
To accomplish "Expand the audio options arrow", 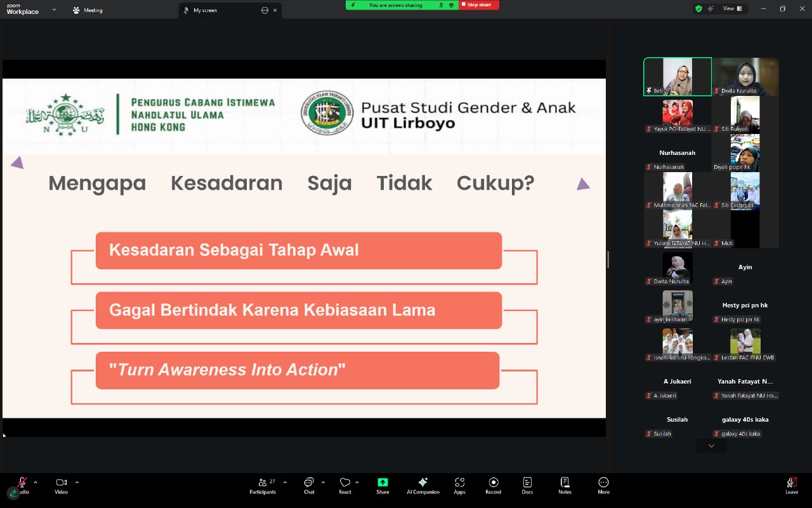I will tap(36, 483).
